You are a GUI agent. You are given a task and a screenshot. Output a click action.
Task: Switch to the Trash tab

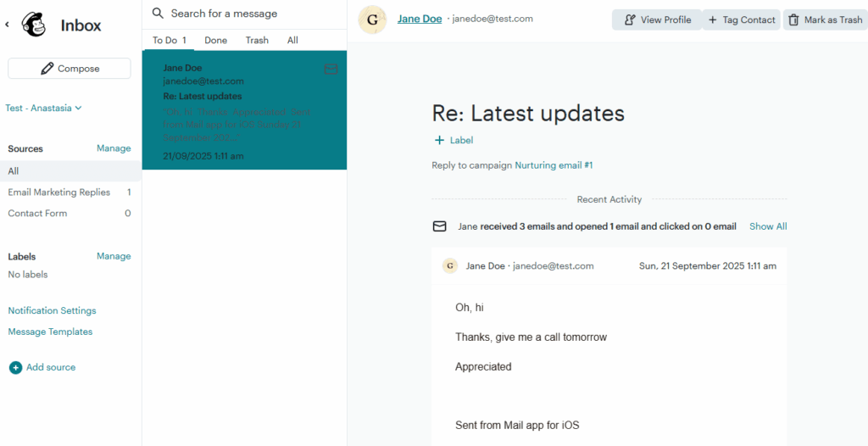pyautogui.click(x=257, y=40)
